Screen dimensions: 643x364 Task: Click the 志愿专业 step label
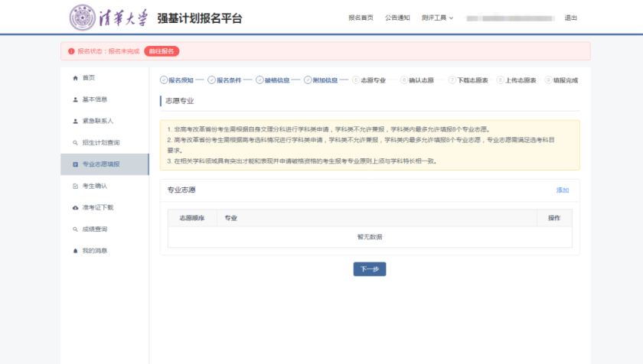tap(374, 80)
